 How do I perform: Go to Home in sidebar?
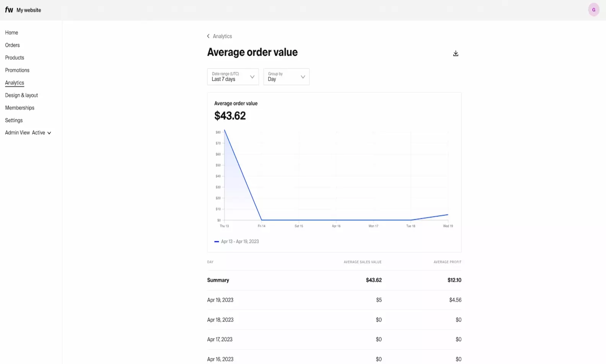coord(11,32)
